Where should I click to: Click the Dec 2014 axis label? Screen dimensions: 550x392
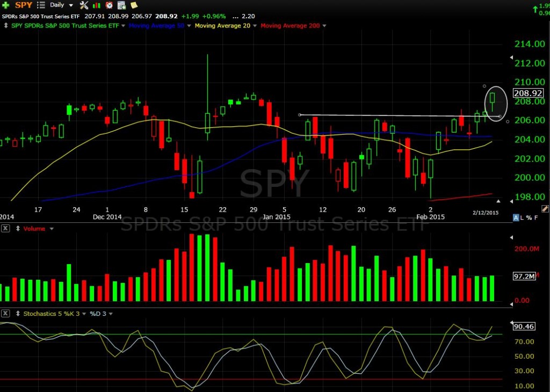[x=107, y=217]
